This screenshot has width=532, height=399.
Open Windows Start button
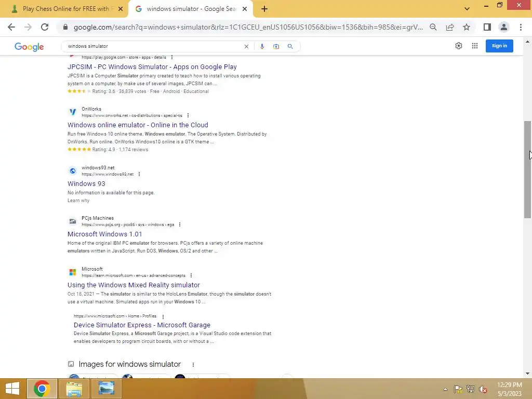12,389
